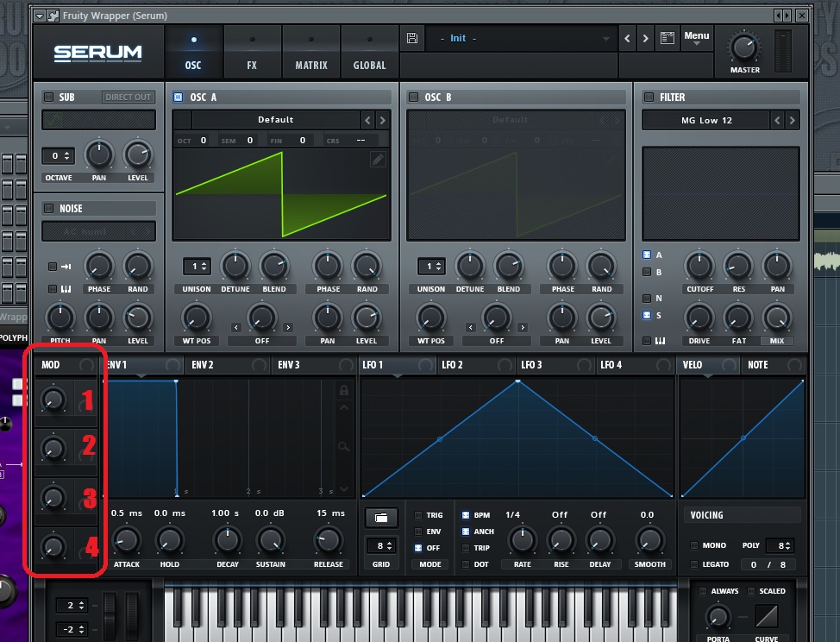Click the envelope zoom magnifier icon
The width and height of the screenshot is (840, 642).
344,446
